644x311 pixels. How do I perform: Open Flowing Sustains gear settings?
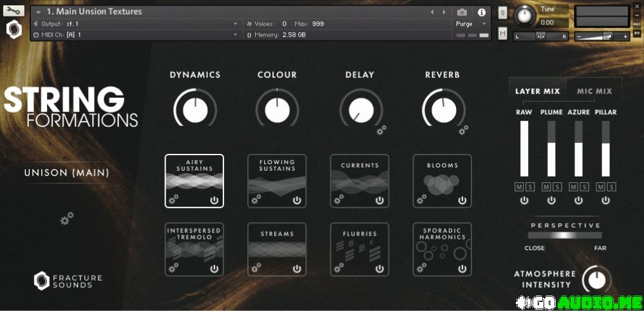coord(256,200)
